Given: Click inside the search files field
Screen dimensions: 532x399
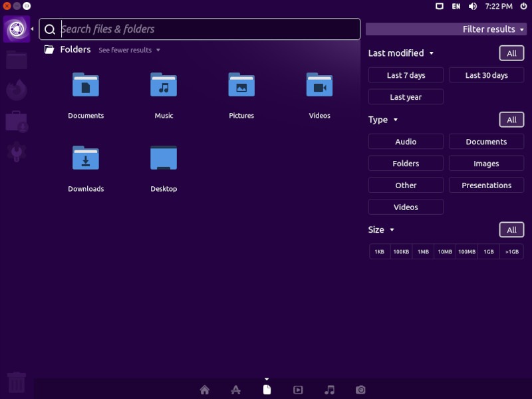Looking at the screenshot, I should [x=199, y=29].
